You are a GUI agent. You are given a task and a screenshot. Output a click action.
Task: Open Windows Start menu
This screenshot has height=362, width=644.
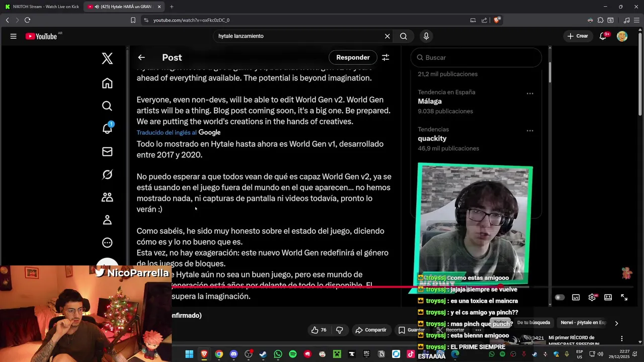[189, 354]
